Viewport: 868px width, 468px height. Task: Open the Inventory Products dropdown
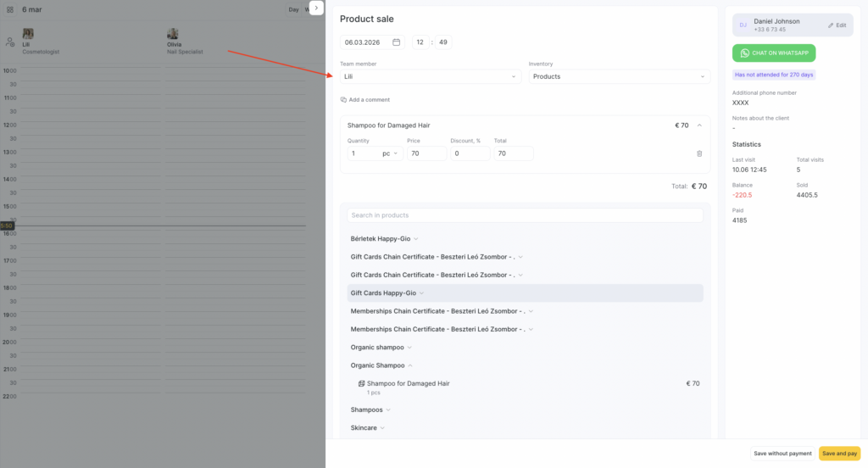(619, 76)
